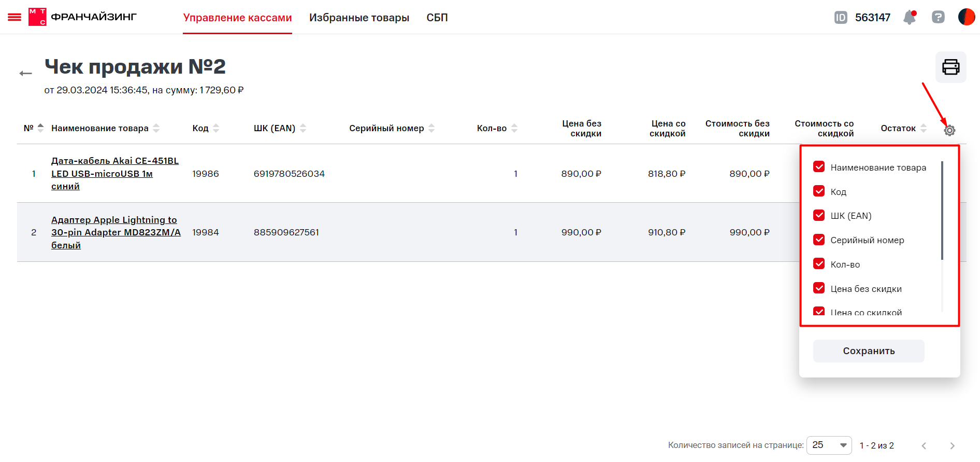This screenshot has width=980, height=462.
Task: Sort by № column
Action: (41, 128)
